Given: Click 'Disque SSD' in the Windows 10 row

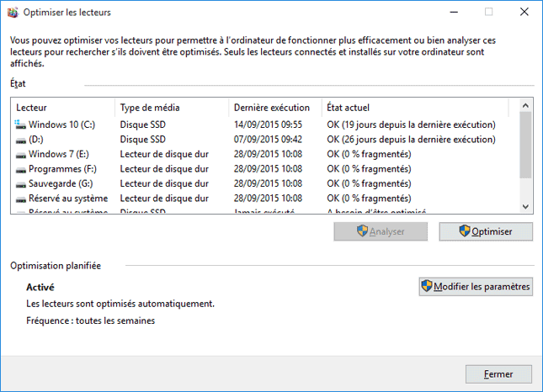Looking at the screenshot, I should [x=142, y=124].
